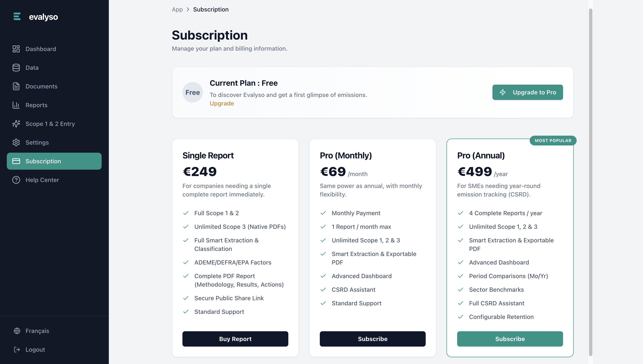
Task: Click the Reports bar chart icon
Action: [x=16, y=105]
